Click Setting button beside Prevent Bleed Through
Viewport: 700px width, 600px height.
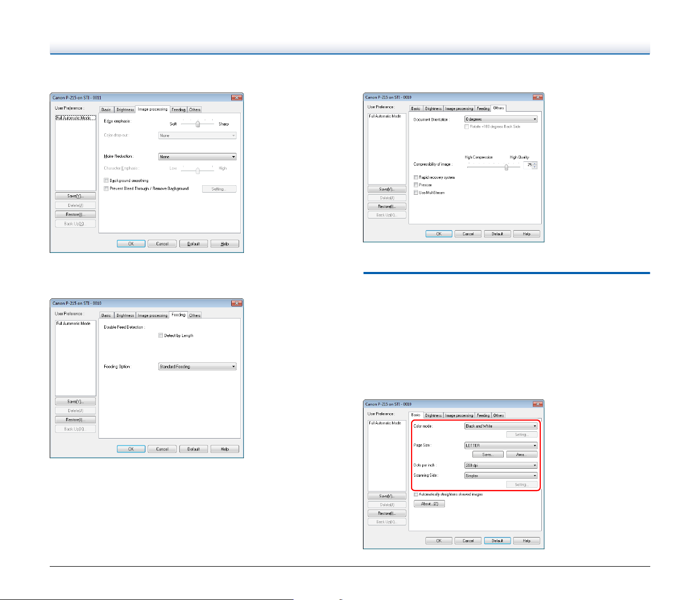pyautogui.click(x=219, y=189)
